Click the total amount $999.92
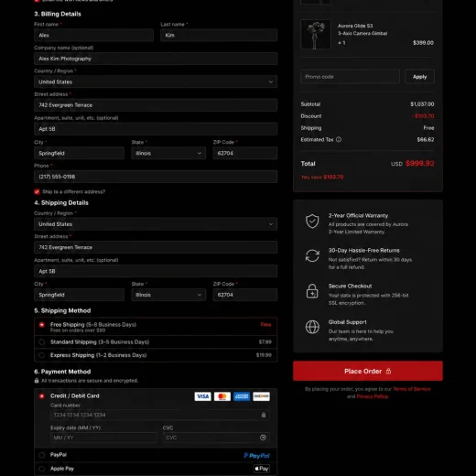This screenshot has width=476, height=476. [420, 163]
